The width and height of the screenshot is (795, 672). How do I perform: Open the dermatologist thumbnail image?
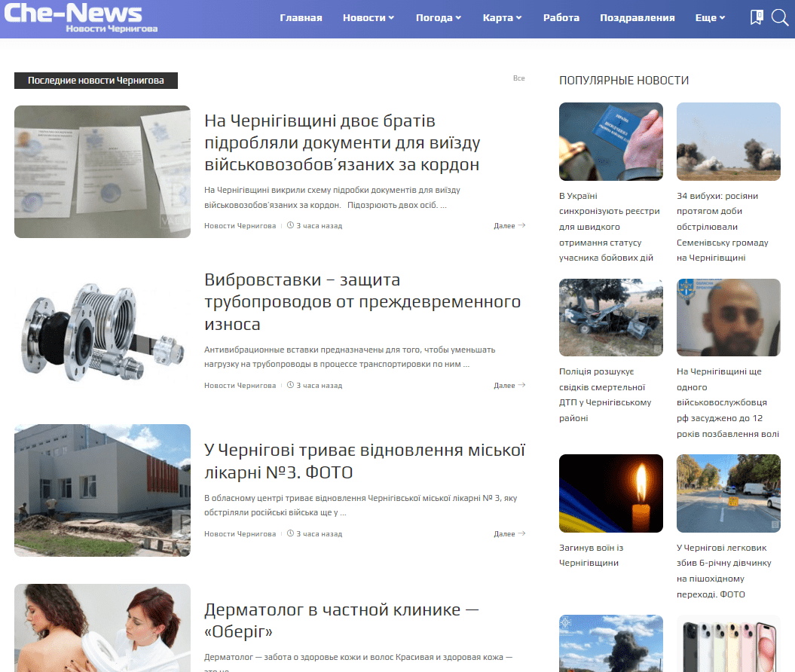coord(102,628)
